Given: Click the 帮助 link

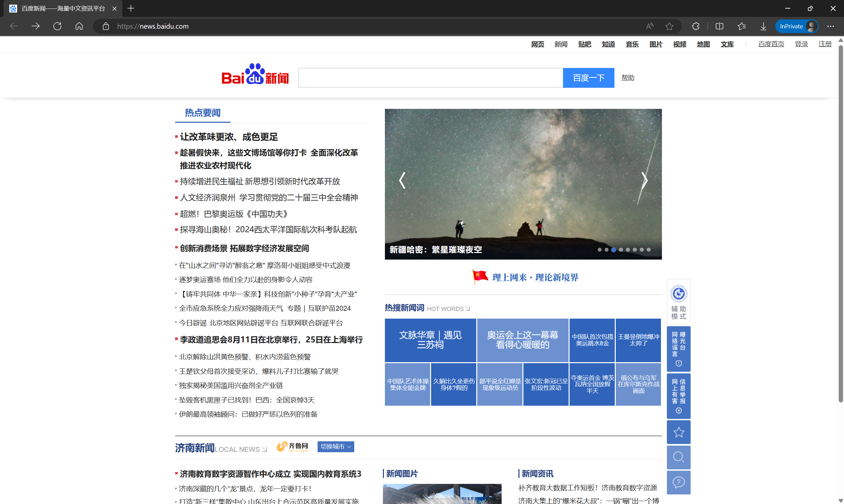Looking at the screenshot, I should (628, 78).
